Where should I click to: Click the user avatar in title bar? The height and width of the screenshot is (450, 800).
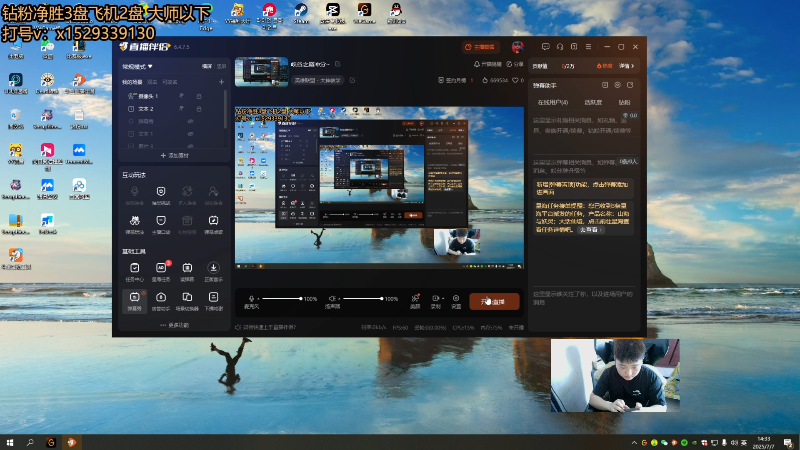click(518, 47)
